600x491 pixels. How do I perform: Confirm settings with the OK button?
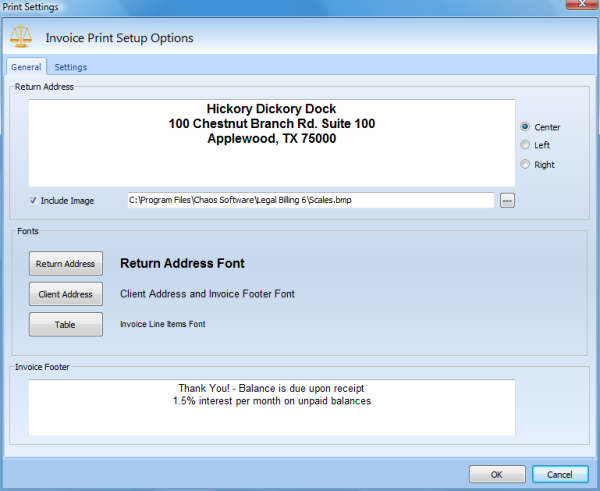pos(497,474)
